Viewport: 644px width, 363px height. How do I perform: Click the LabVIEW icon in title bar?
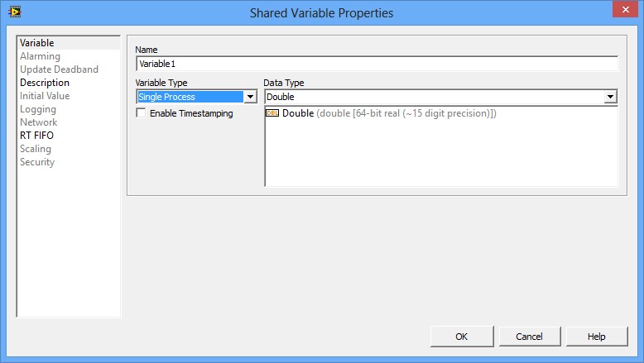point(15,12)
